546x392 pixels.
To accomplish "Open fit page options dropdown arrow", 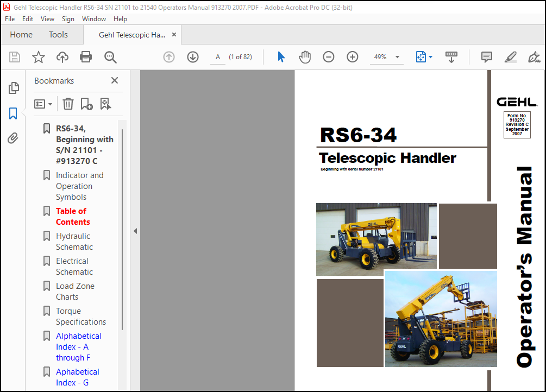I will click(x=431, y=57).
